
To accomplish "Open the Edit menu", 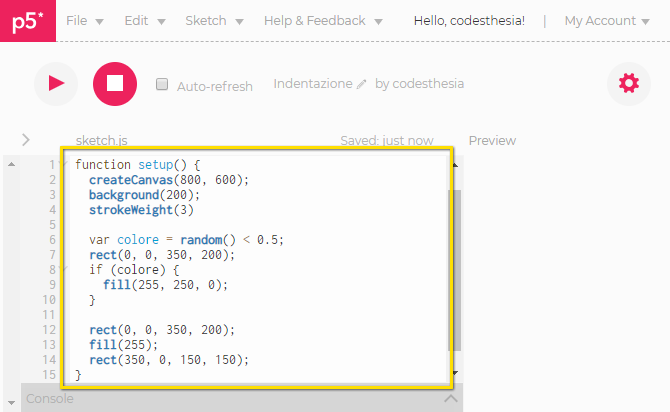I will pyautogui.click(x=142, y=21).
